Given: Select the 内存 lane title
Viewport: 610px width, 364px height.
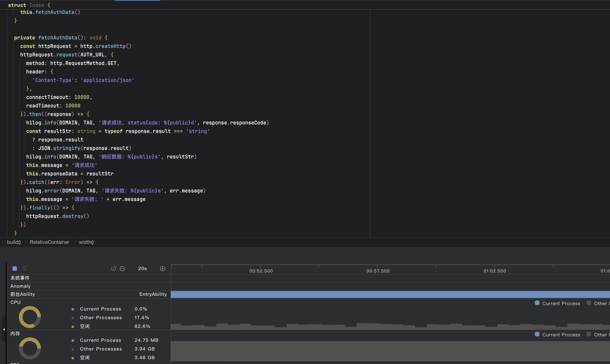Looking at the screenshot, I should coord(15,334).
